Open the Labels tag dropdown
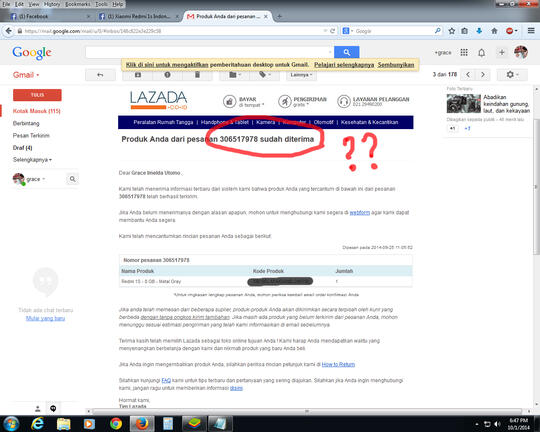 click(x=264, y=75)
